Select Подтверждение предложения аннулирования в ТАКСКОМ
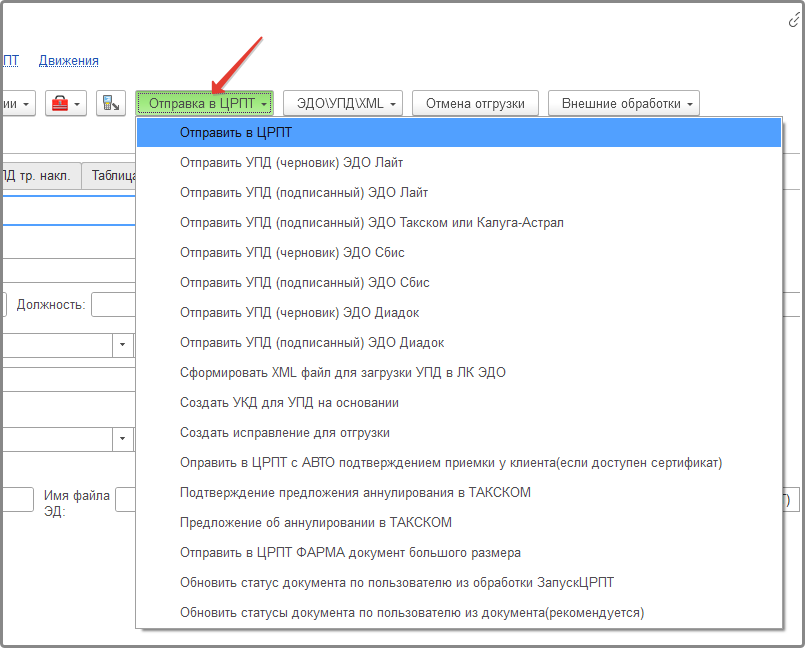 (459, 493)
